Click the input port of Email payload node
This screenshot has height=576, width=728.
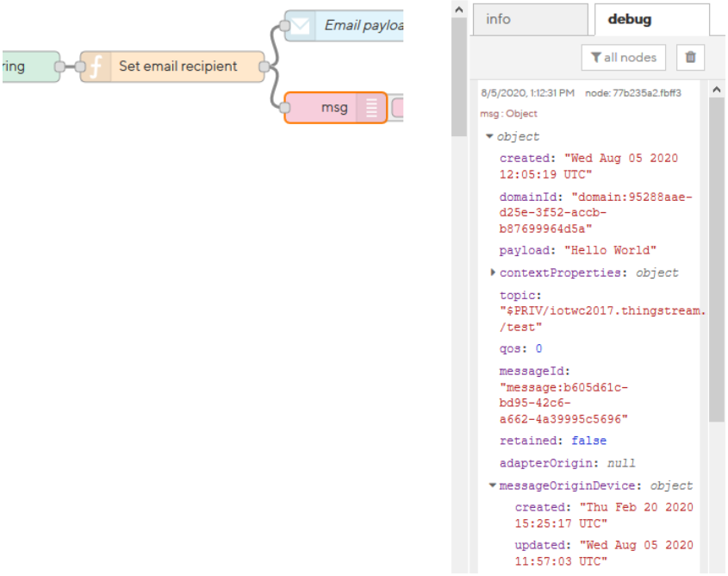(285, 26)
